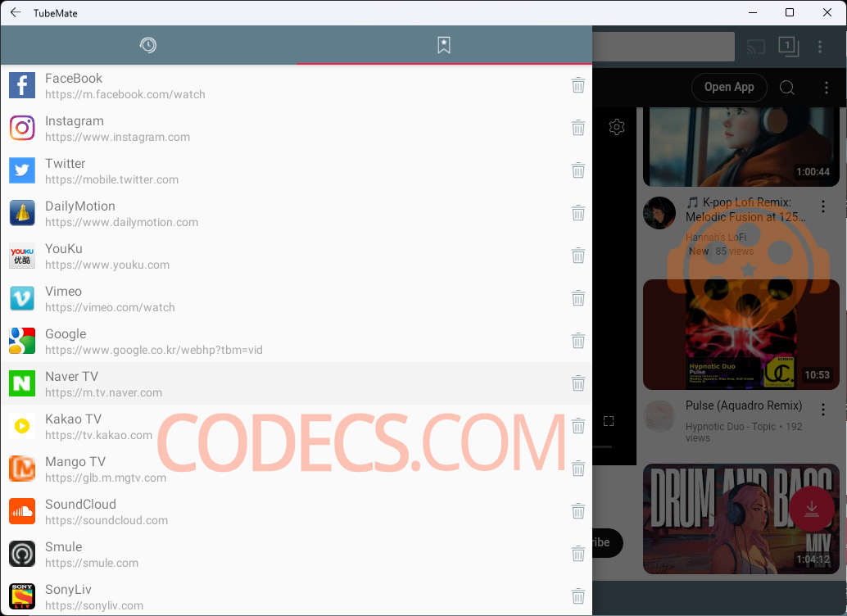Open the Instagram bookmark icon
Screen dimensions: 847x616
click(22, 128)
